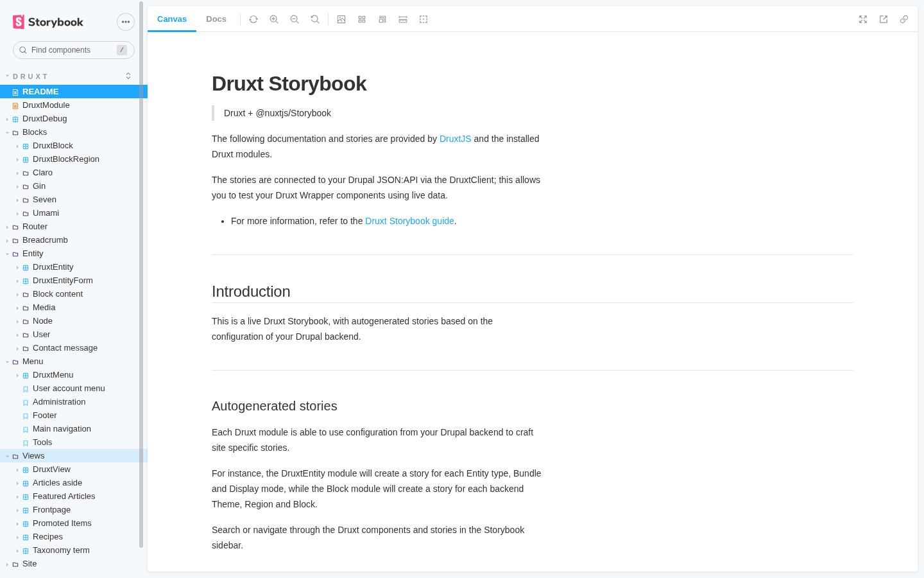Image resolution: width=924 pixels, height=578 pixels.
Task: Collapse the Menu folder arrow
Action: click(7, 362)
